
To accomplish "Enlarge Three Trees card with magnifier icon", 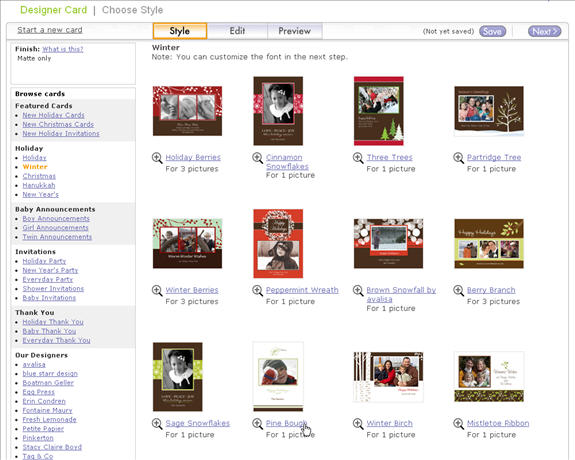I will click(358, 158).
